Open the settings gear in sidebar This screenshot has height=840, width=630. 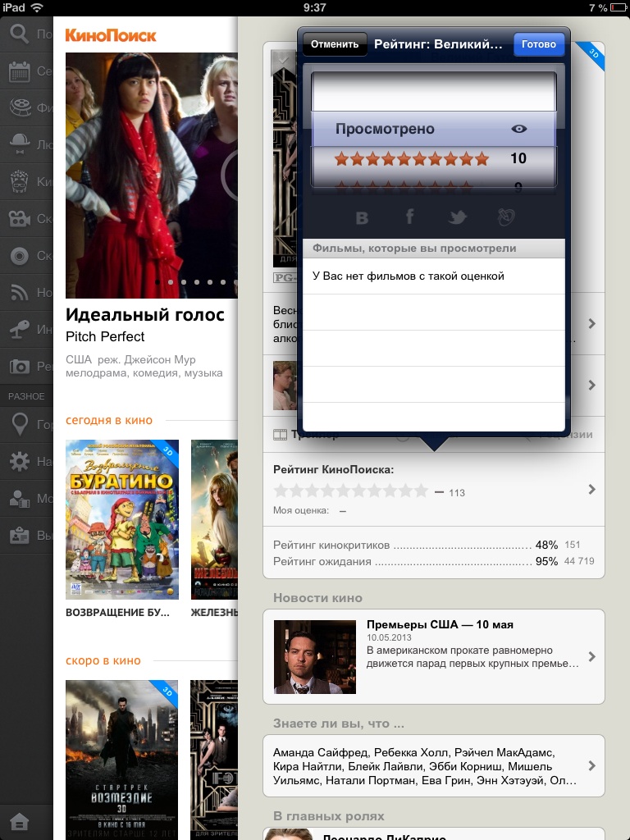[x=18, y=463]
